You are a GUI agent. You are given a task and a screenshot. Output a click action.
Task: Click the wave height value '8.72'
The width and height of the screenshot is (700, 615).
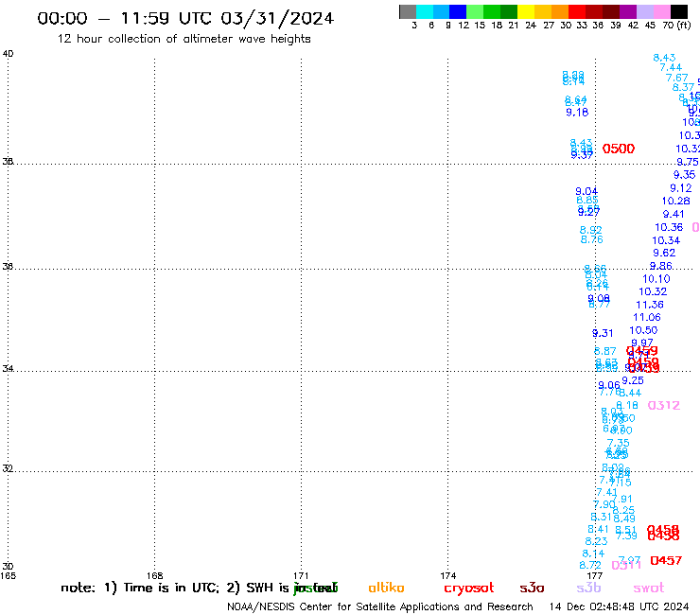(x=590, y=566)
